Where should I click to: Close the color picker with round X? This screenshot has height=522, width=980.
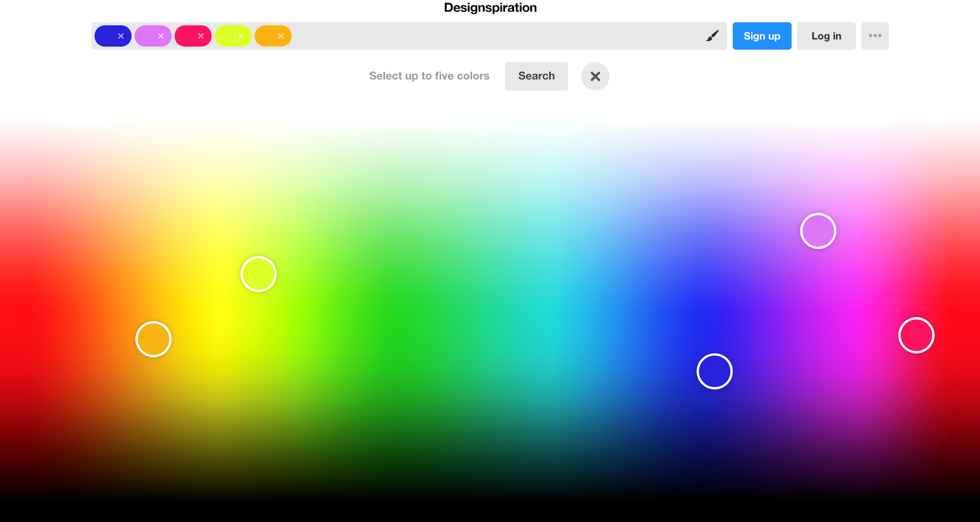(x=595, y=76)
